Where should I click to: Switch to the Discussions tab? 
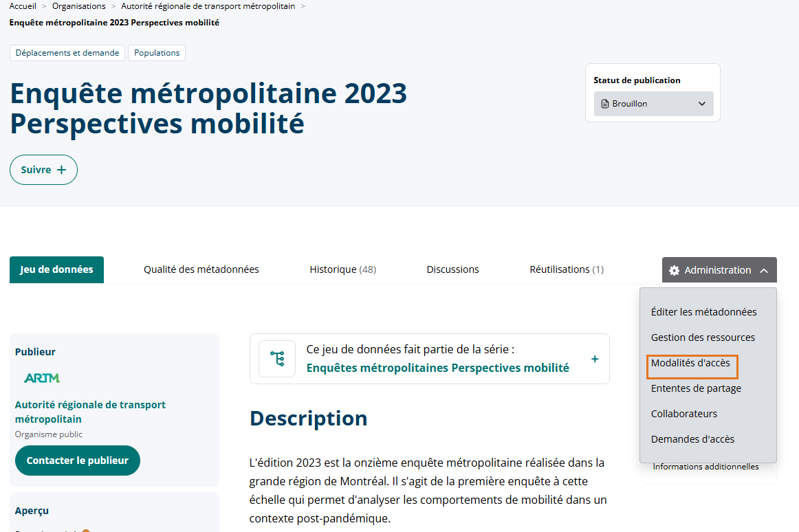pos(453,269)
